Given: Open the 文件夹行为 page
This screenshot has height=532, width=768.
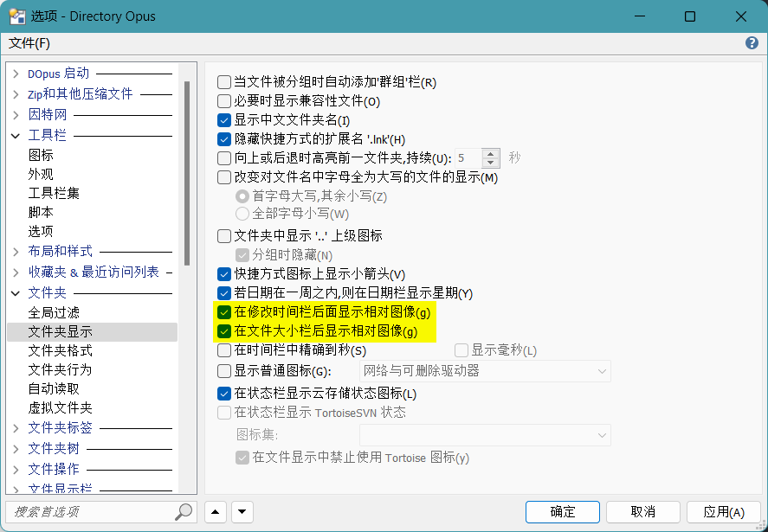Looking at the screenshot, I should (x=60, y=369).
